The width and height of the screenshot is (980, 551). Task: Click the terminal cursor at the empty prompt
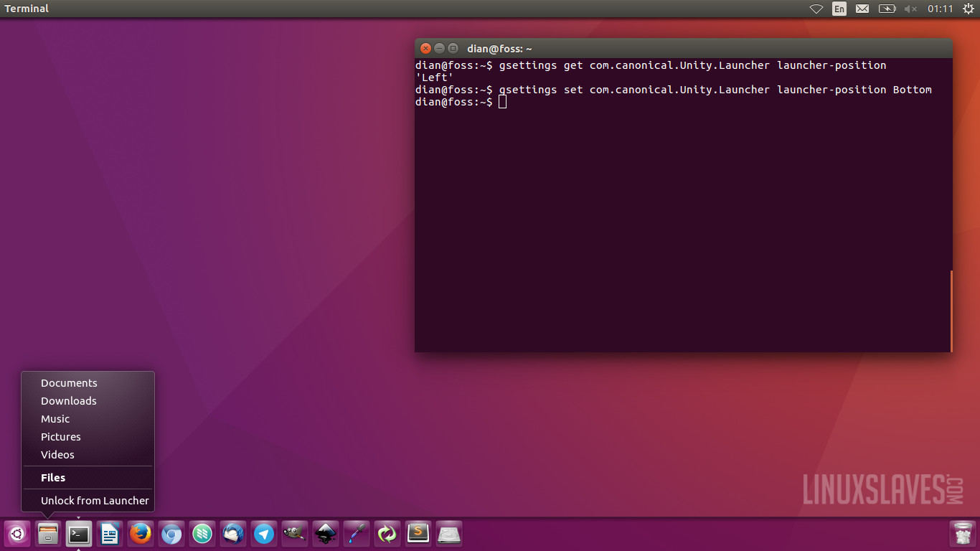(x=503, y=102)
